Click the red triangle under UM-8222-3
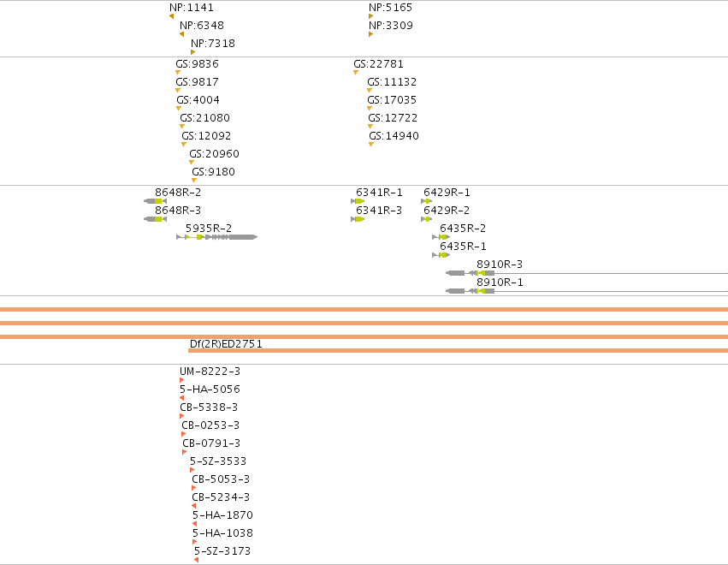The height and width of the screenshot is (565, 728). 181,380
